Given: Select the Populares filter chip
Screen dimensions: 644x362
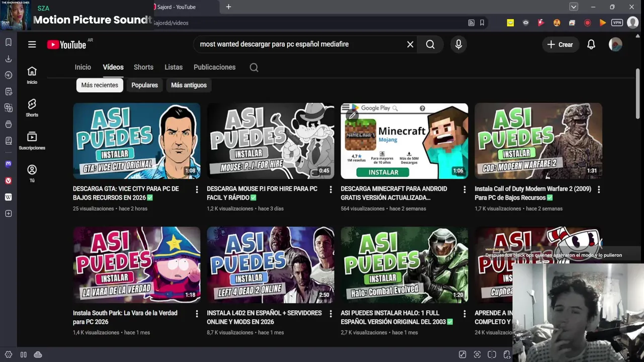Looking at the screenshot, I should pos(144,85).
